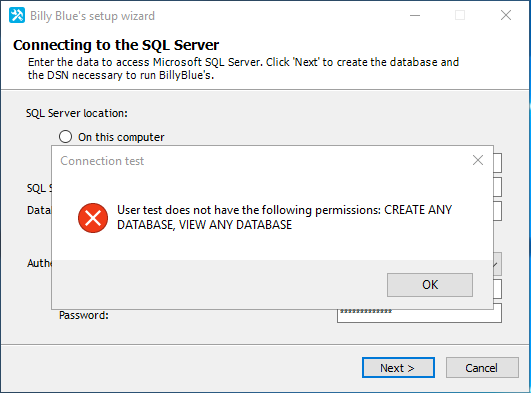Close the Billy Blue's setup wizard window

[x=506, y=16]
